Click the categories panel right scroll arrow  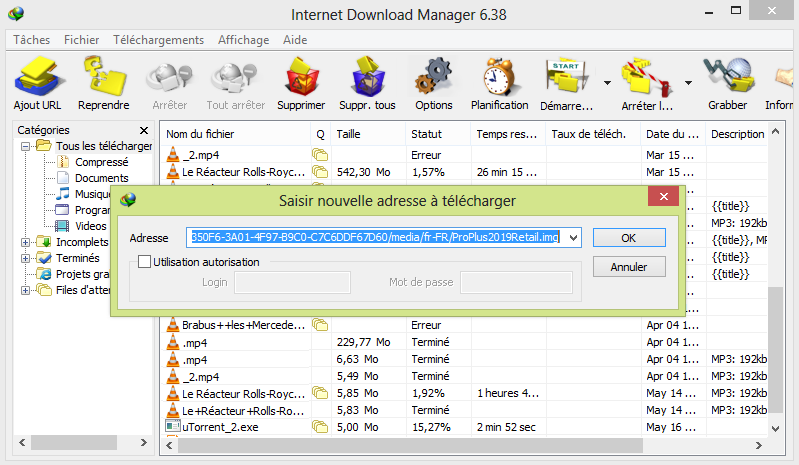click(x=144, y=442)
